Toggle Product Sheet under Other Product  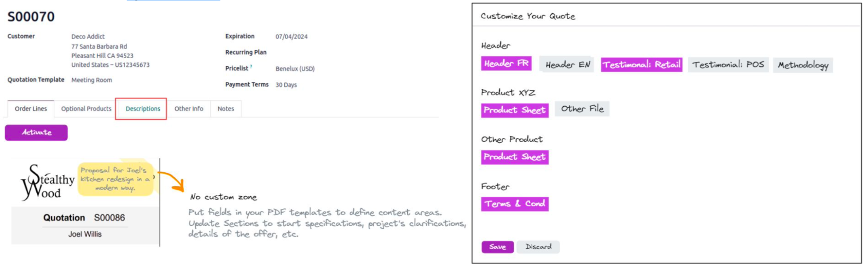514,157
